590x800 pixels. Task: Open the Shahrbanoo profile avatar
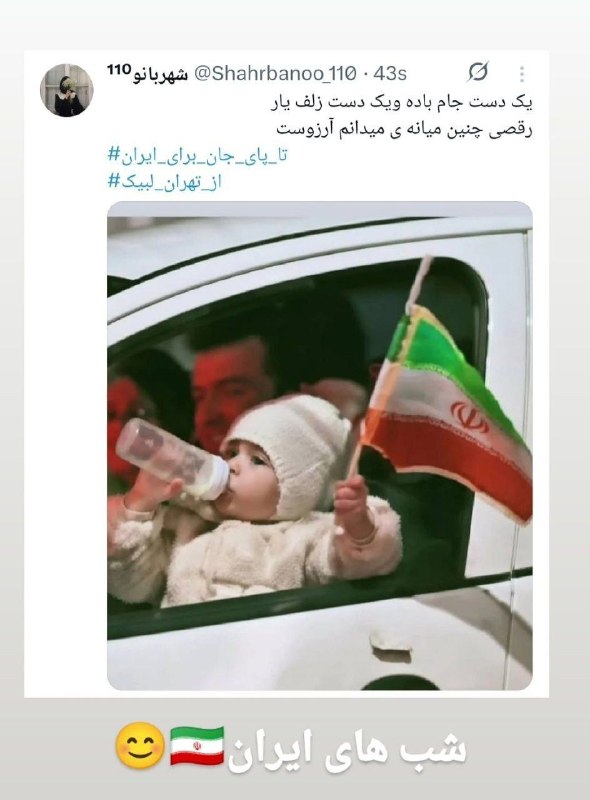point(67,90)
